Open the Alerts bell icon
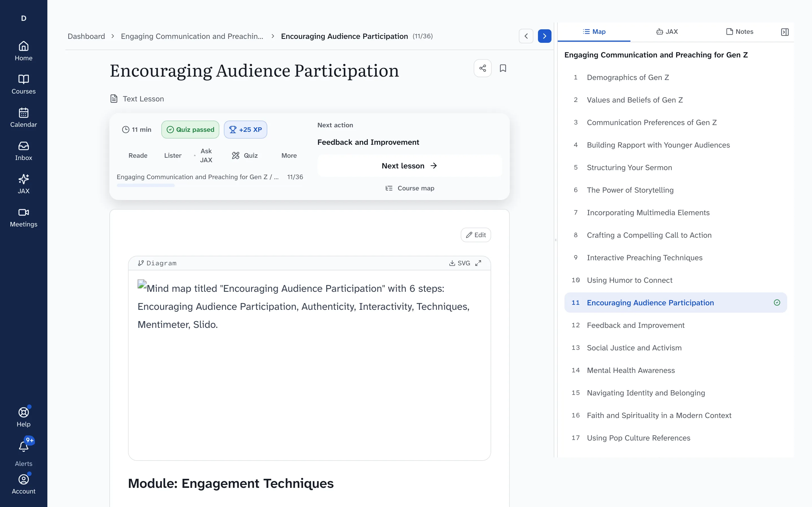 (23, 447)
